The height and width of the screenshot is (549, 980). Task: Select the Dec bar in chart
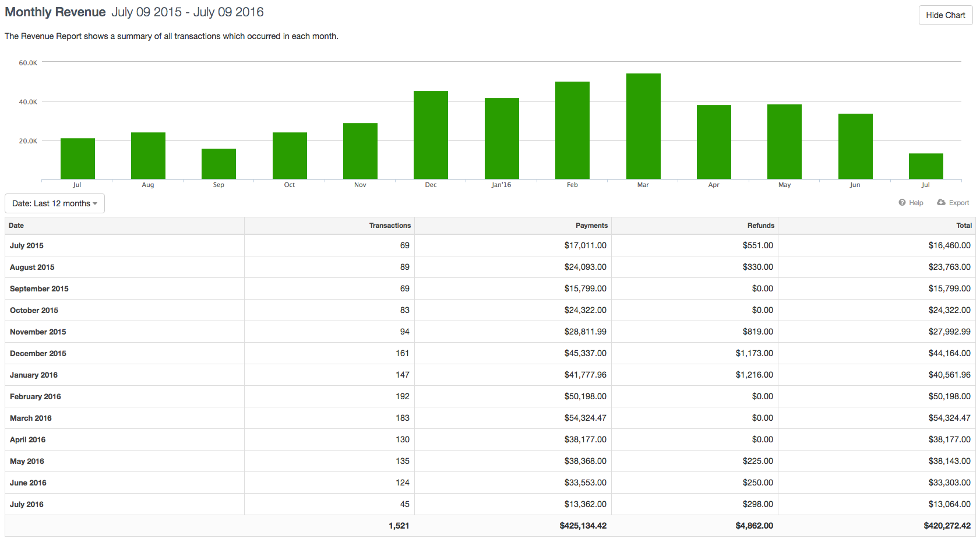[431, 135]
